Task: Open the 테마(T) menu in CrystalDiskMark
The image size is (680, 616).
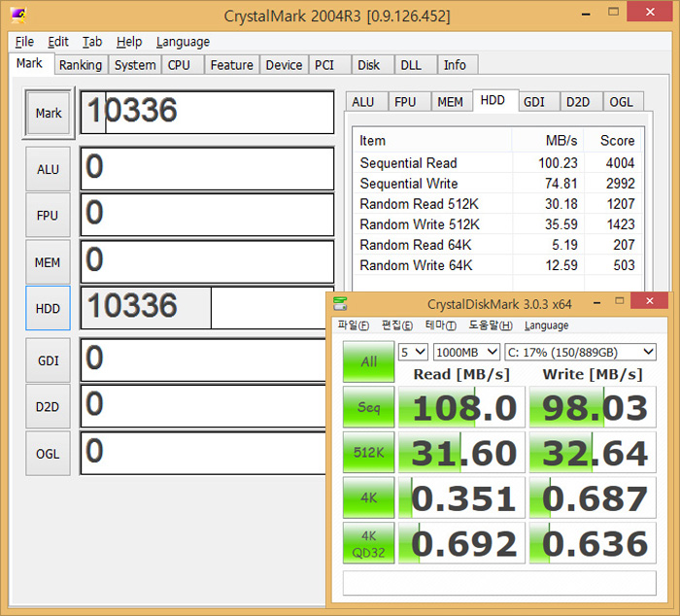Action: 441,325
